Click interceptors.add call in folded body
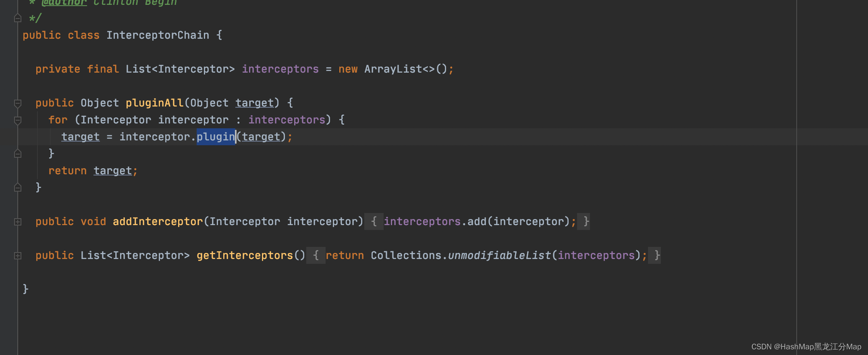This screenshot has height=355, width=868. (435, 221)
